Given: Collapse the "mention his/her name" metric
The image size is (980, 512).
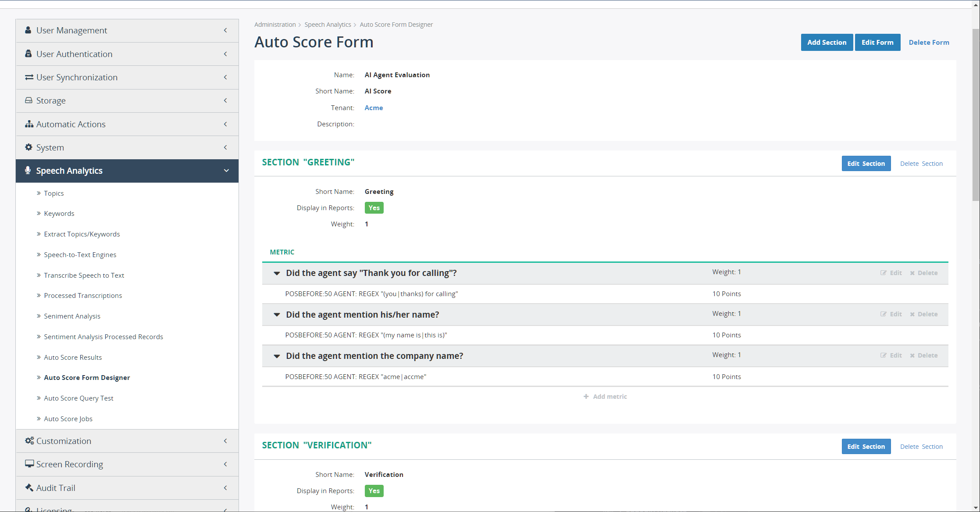Looking at the screenshot, I should pos(277,315).
